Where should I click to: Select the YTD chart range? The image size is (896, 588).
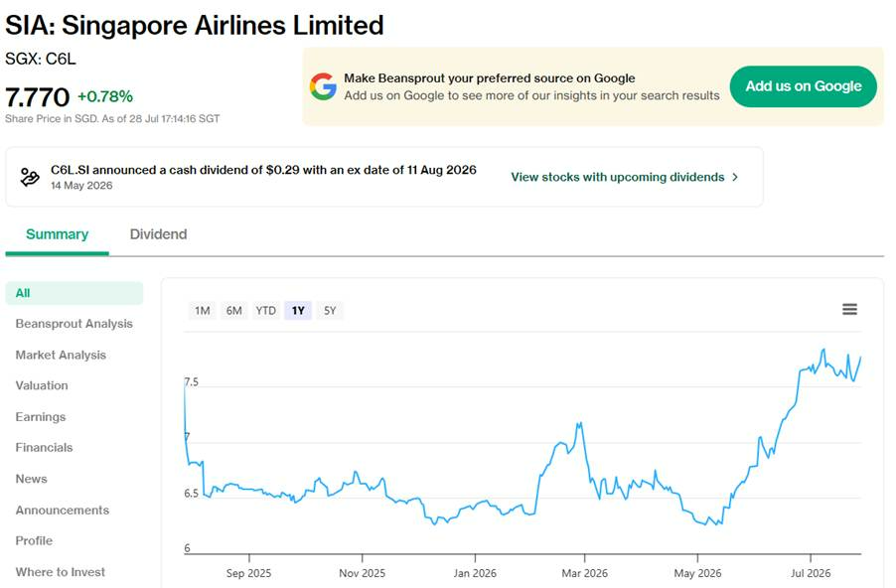pos(265,310)
